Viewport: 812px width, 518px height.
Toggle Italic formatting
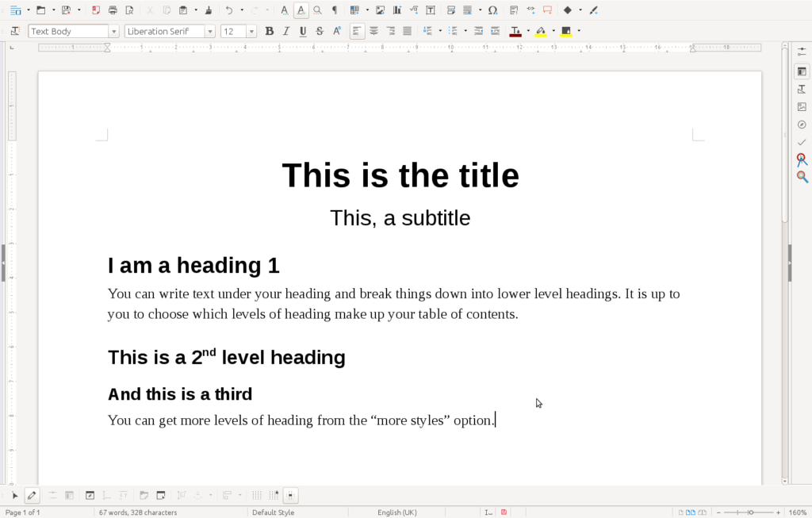pos(286,31)
